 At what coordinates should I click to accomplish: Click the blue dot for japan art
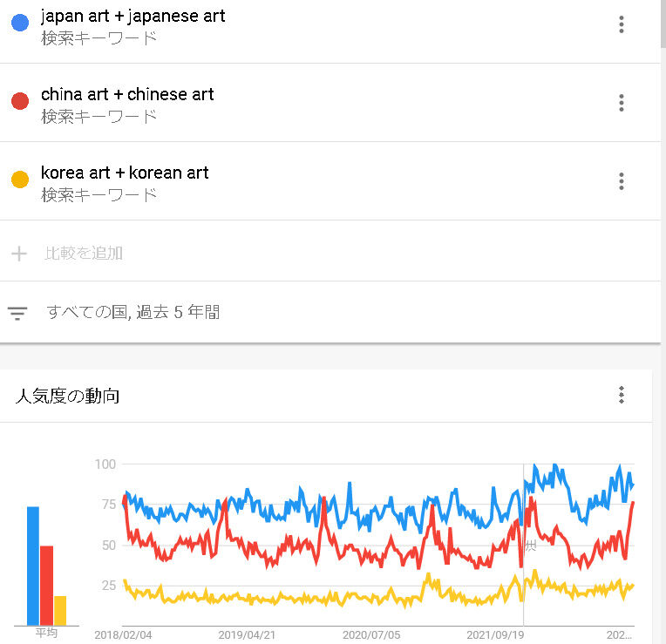pos(19,24)
